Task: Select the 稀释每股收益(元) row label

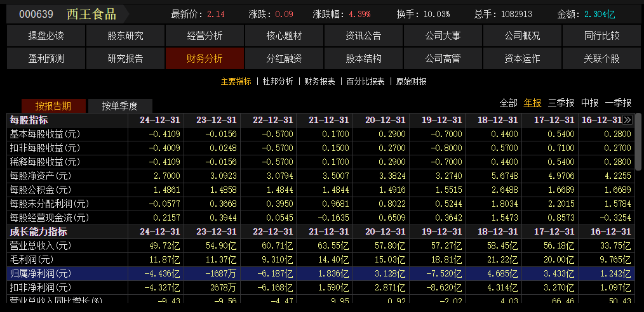Action: tap(44, 162)
